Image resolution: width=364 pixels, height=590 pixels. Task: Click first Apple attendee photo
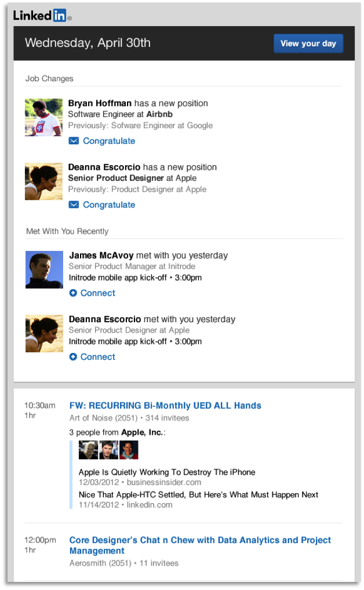click(88, 450)
